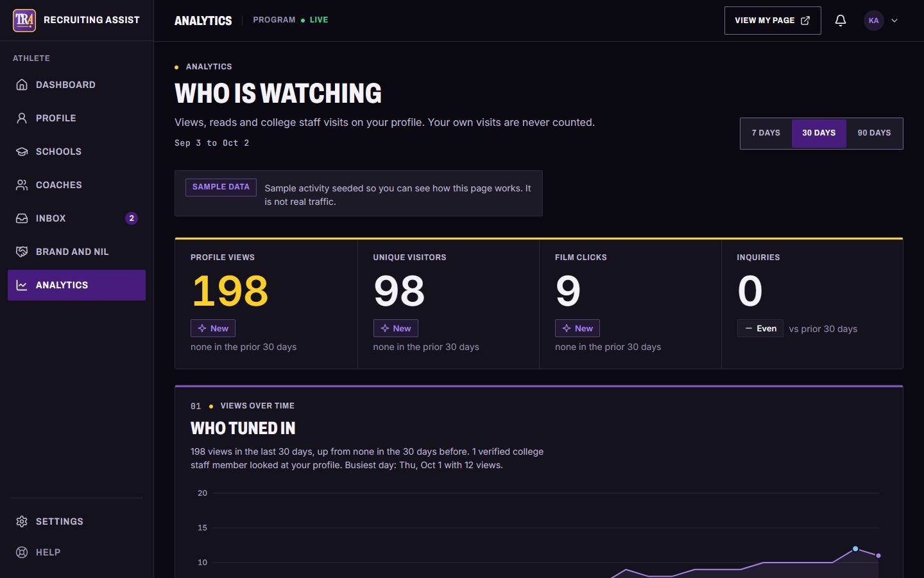Click the Profile person icon

(22, 118)
